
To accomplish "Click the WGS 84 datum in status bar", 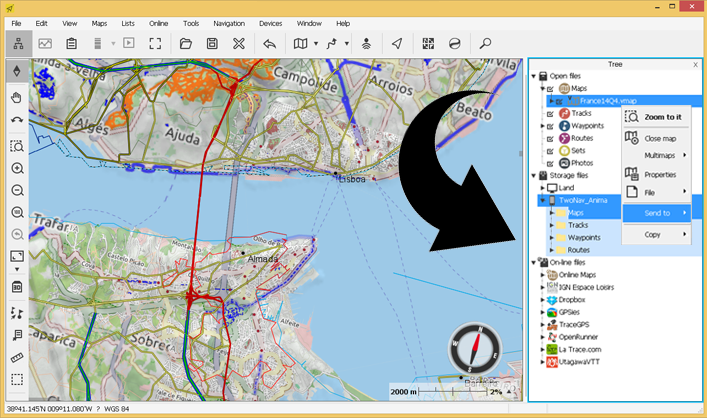I will (x=117, y=409).
